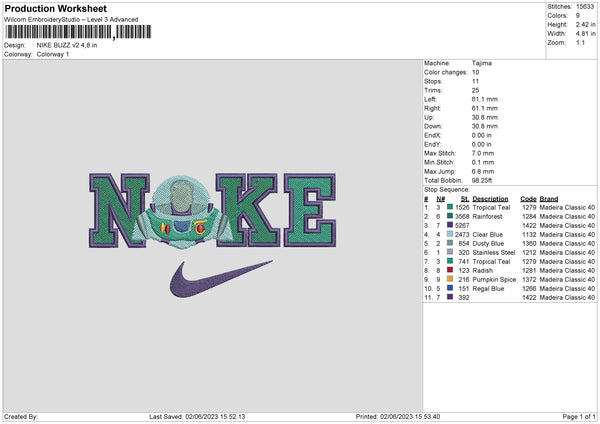Viewport: 600px width, 424px height.
Task: Click the 'Brand' column header
Action: click(x=549, y=199)
